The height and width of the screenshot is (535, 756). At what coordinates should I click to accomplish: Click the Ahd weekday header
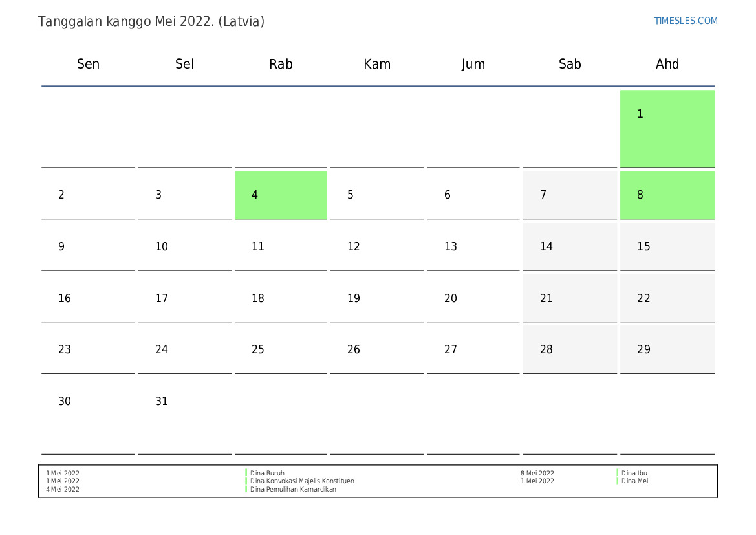(x=667, y=64)
